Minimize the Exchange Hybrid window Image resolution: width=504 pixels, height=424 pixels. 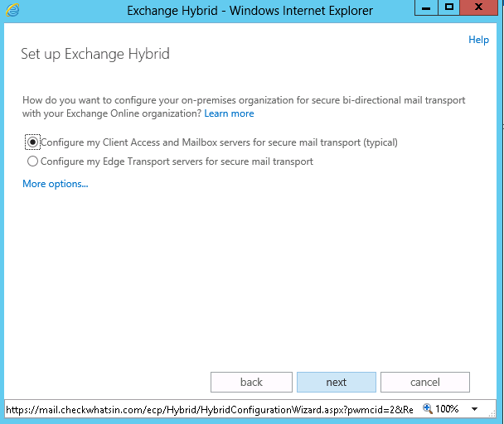426,7
